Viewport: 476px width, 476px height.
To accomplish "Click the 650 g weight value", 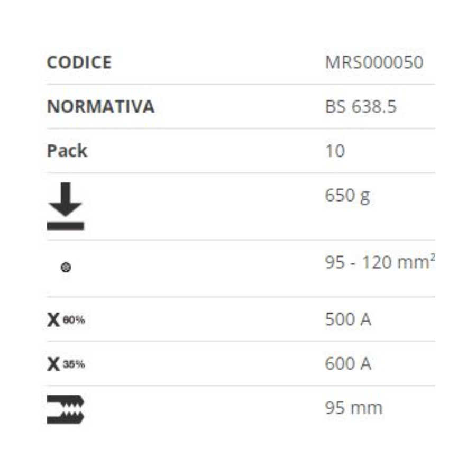I will [347, 196].
